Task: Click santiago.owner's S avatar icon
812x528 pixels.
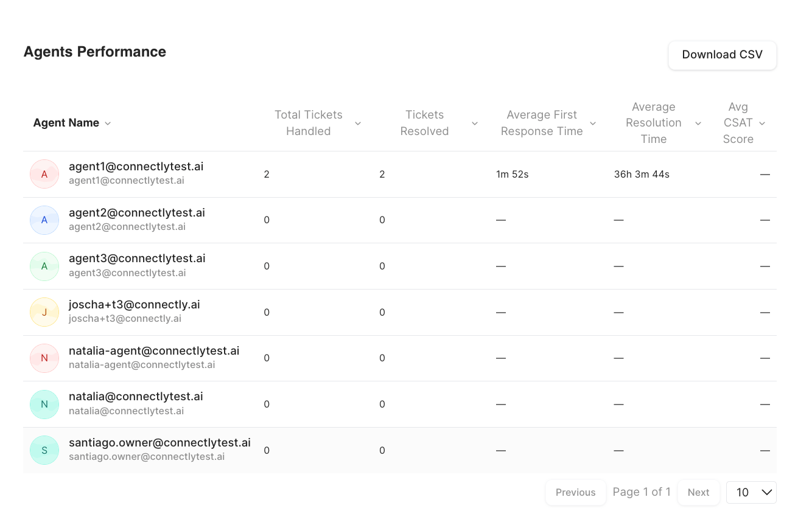Action: point(44,450)
